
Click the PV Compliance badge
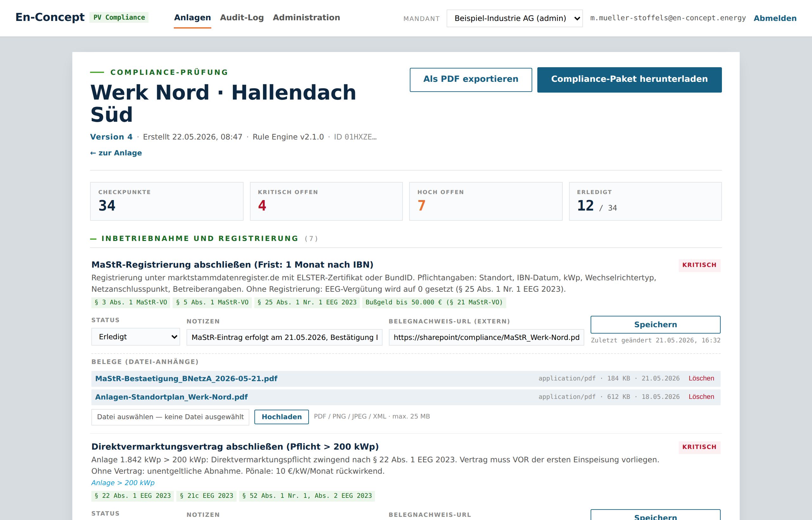coord(119,17)
